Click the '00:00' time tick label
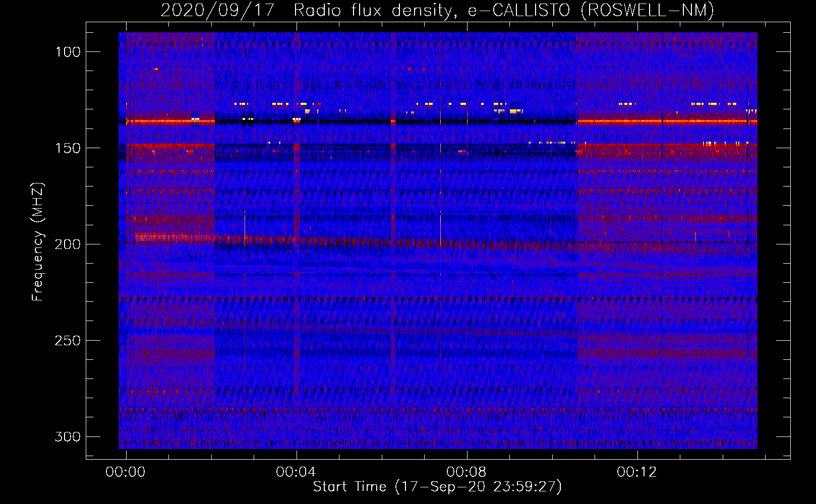The height and width of the screenshot is (504, 816). [x=126, y=472]
